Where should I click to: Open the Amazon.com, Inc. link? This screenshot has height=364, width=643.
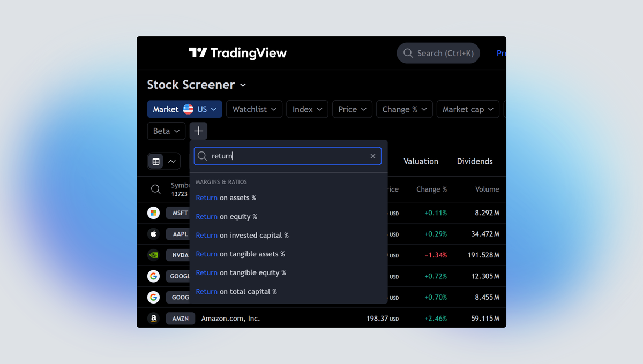[x=230, y=318]
